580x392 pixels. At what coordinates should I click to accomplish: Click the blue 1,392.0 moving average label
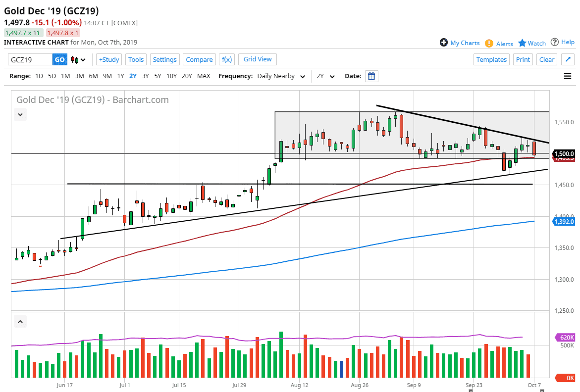563,222
